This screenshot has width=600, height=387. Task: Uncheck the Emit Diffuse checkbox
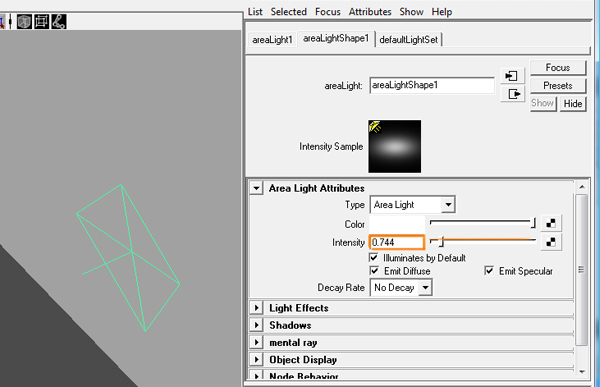[x=374, y=271]
